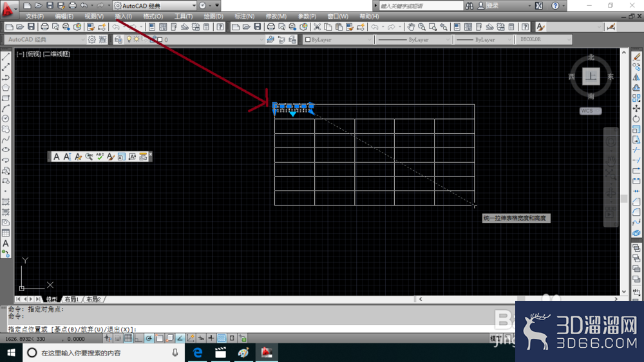644x362 pixels.
Task: Click the layer 0 color swatch
Action: tap(160, 40)
